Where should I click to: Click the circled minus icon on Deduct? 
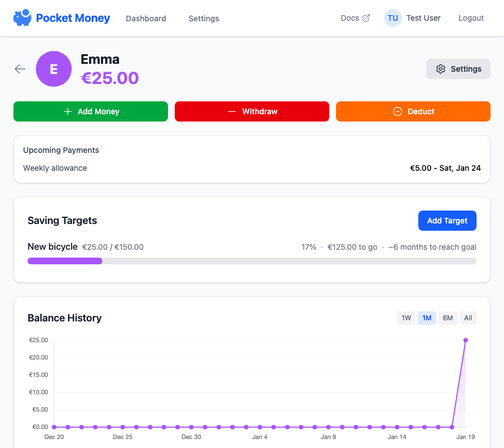point(398,111)
